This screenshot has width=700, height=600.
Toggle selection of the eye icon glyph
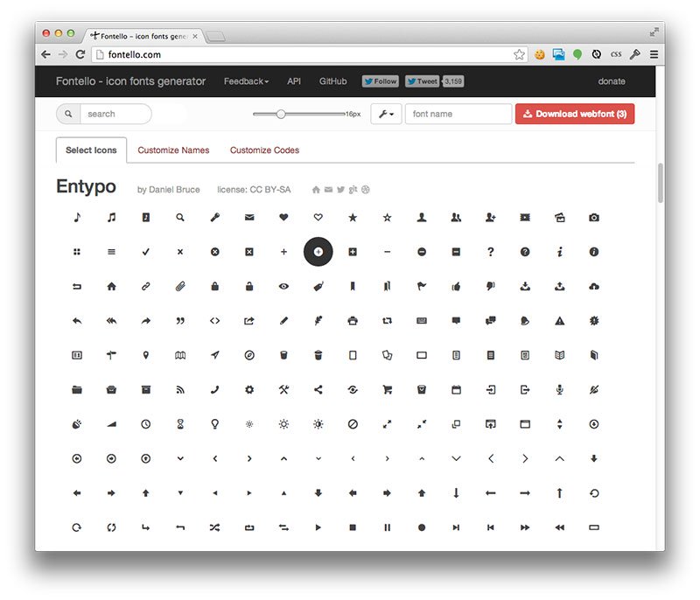tap(283, 286)
